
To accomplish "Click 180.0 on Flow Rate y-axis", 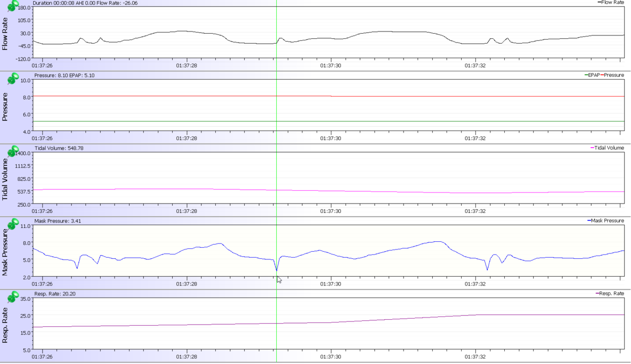I will (x=24, y=8).
